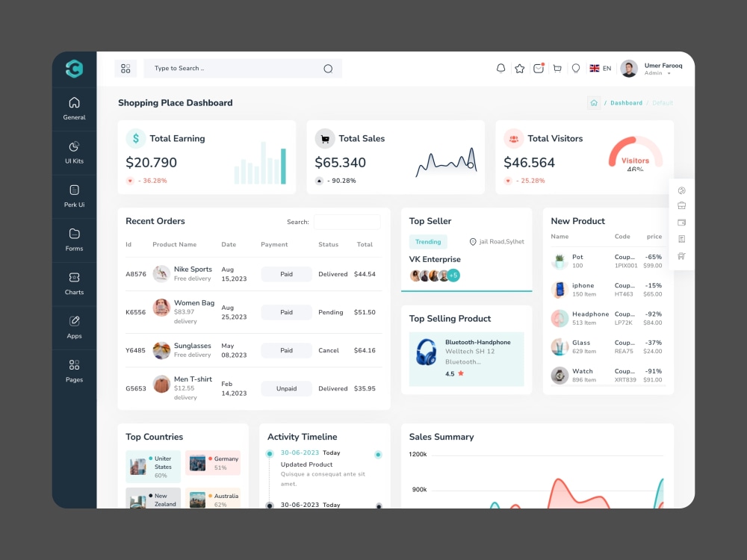The image size is (747, 560).
Task: Open Pages section in sidebar
Action: pyautogui.click(x=74, y=371)
